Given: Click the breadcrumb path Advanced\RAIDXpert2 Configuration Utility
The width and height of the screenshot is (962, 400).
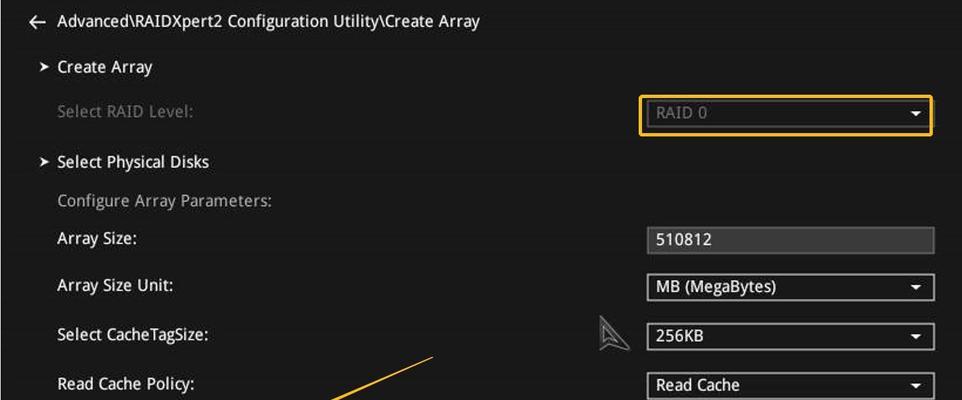Looking at the screenshot, I should coord(220,21).
